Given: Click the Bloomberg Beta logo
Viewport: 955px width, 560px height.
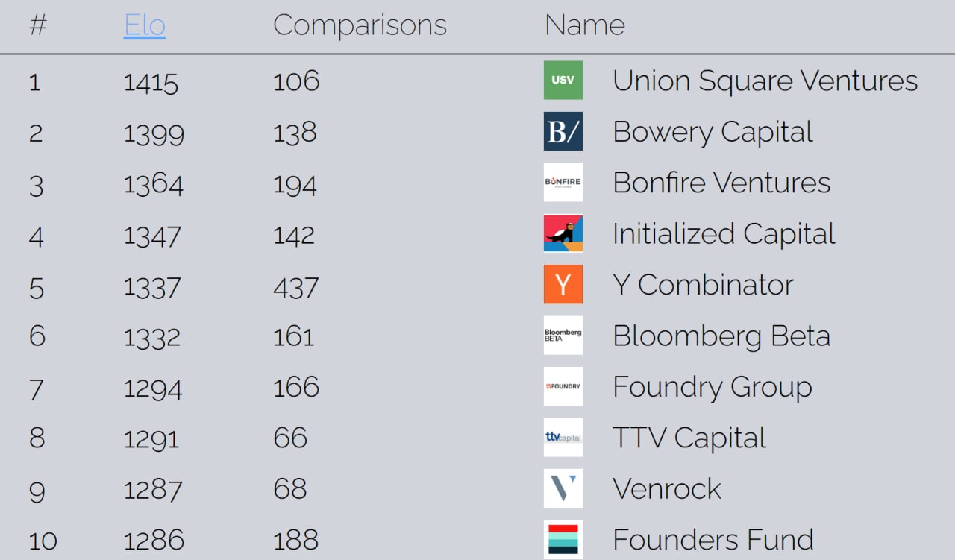Looking at the screenshot, I should [x=563, y=336].
